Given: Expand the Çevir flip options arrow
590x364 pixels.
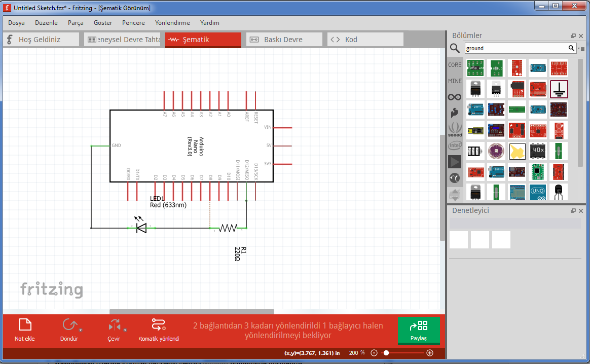Looking at the screenshot, I should point(125,330).
